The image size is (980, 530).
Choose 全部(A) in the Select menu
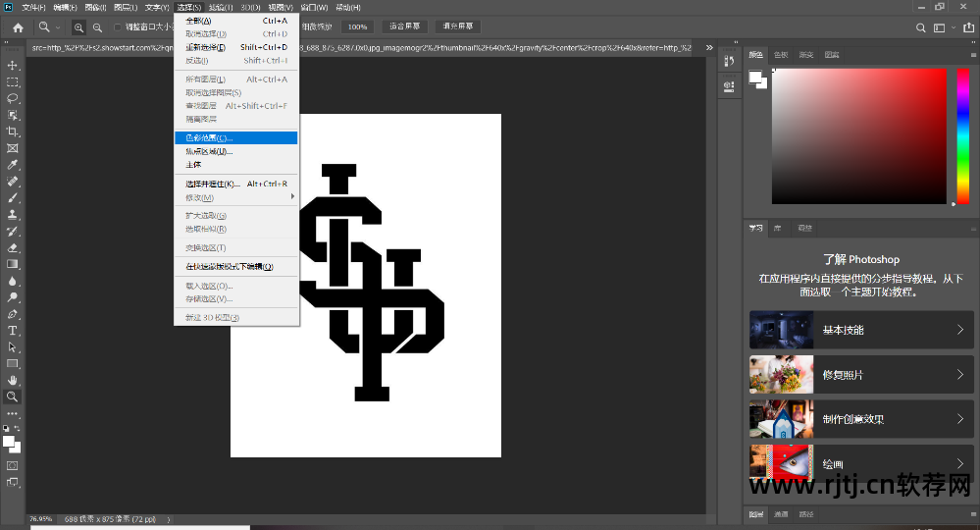click(236, 21)
